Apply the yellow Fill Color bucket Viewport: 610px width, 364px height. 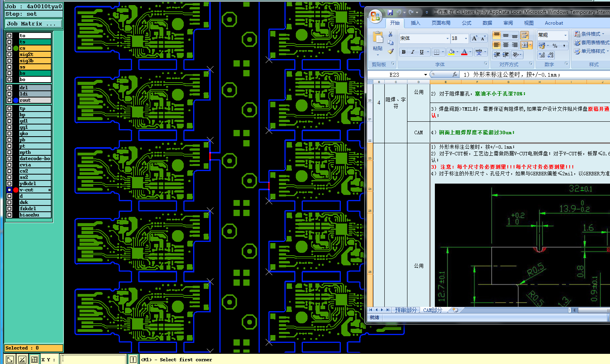[451, 52]
